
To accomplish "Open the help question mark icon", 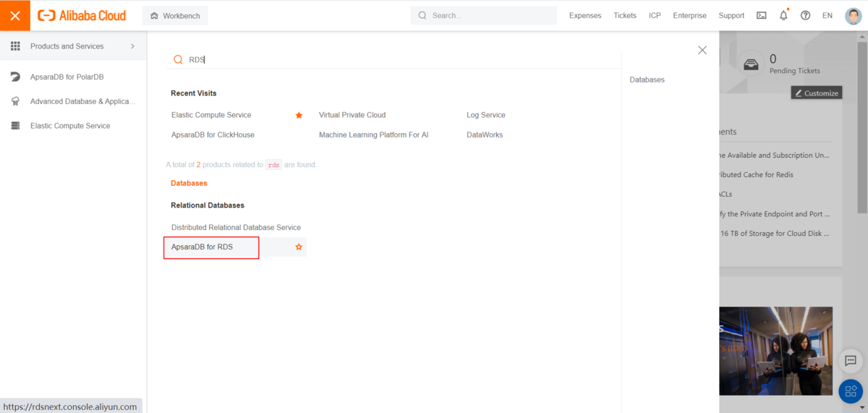I will pyautogui.click(x=805, y=15).
